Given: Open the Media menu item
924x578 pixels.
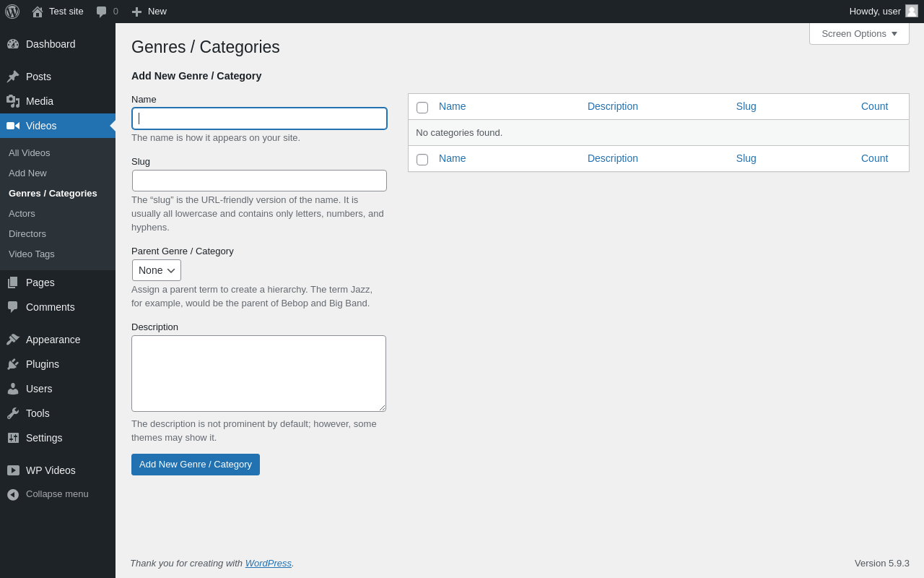Looking at the screenshot, I should click(x=58, y=101).
